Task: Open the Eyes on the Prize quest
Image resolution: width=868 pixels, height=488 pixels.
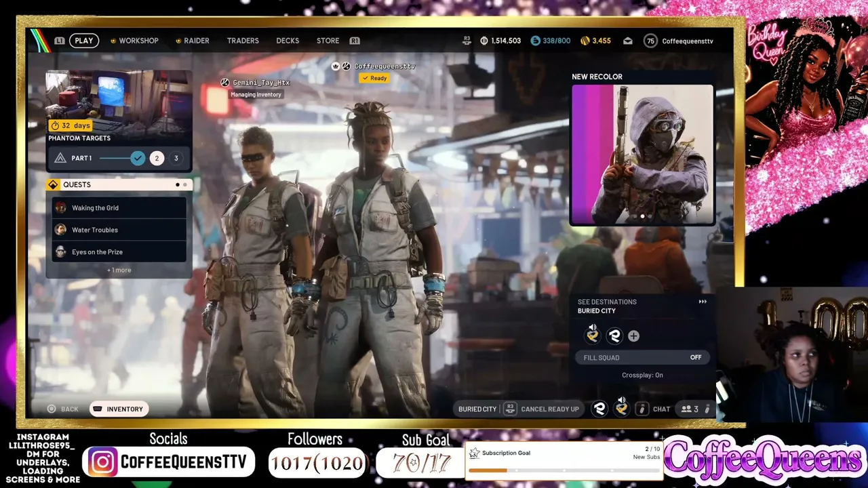Action: (x=119, y=251)
